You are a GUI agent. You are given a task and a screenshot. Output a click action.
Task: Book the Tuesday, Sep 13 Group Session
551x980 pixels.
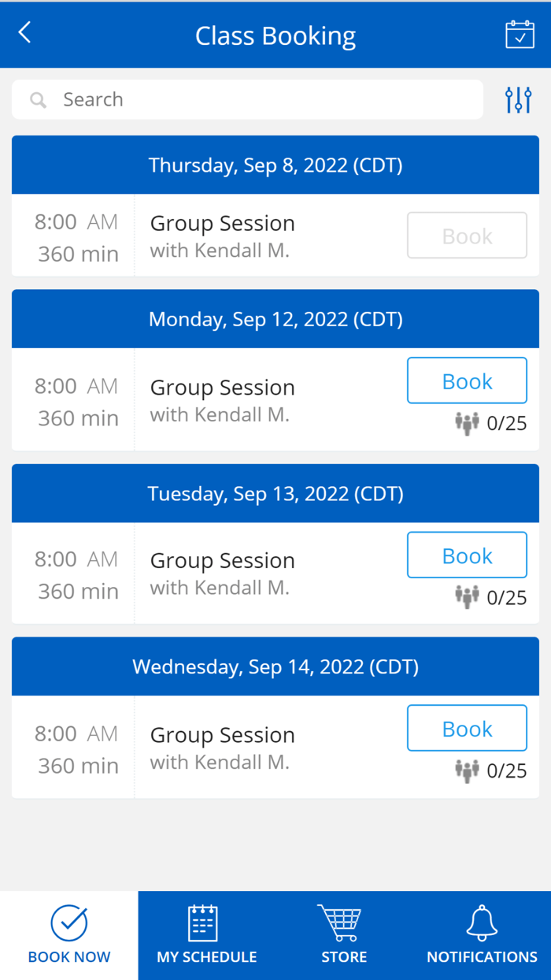tap(467, 556)
